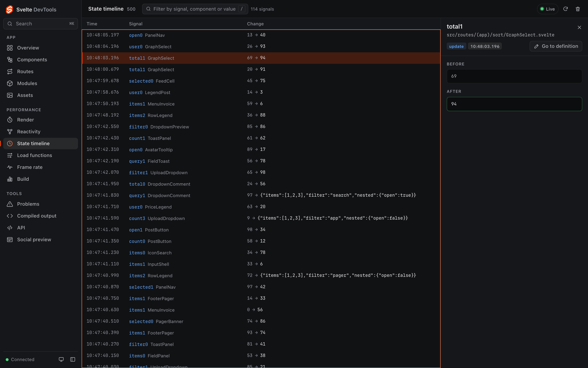The image size is (588, 368).
Task: Select the selected0 FeedCell row
Action: point(261,81)
